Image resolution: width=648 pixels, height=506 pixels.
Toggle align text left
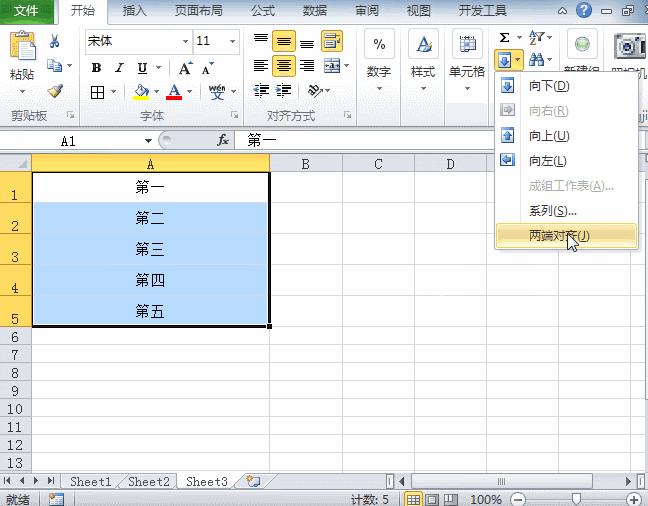click(261, 66)
